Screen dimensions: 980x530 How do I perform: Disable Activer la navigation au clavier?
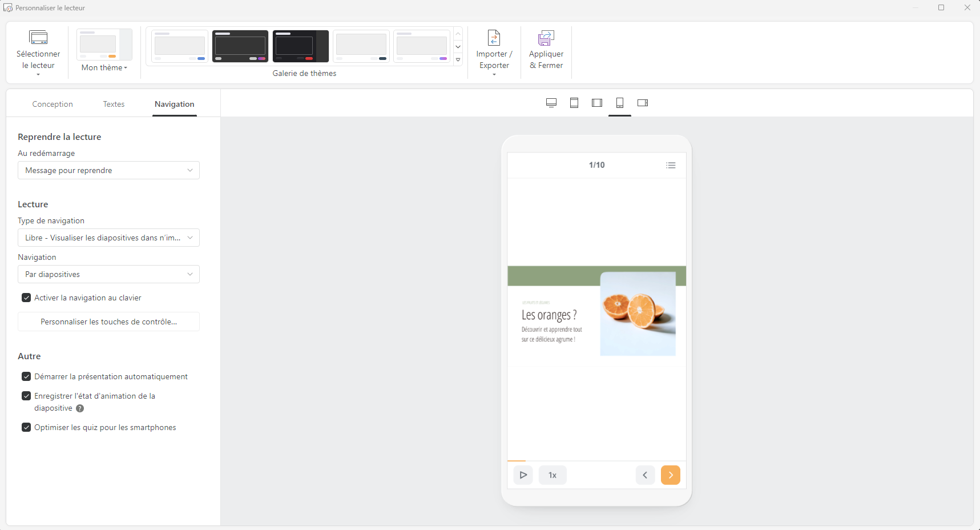(26, 298)
